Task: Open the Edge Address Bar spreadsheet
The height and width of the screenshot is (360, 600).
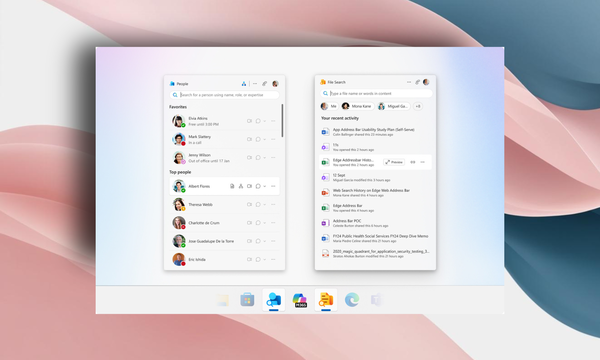Action: [375, 208]
